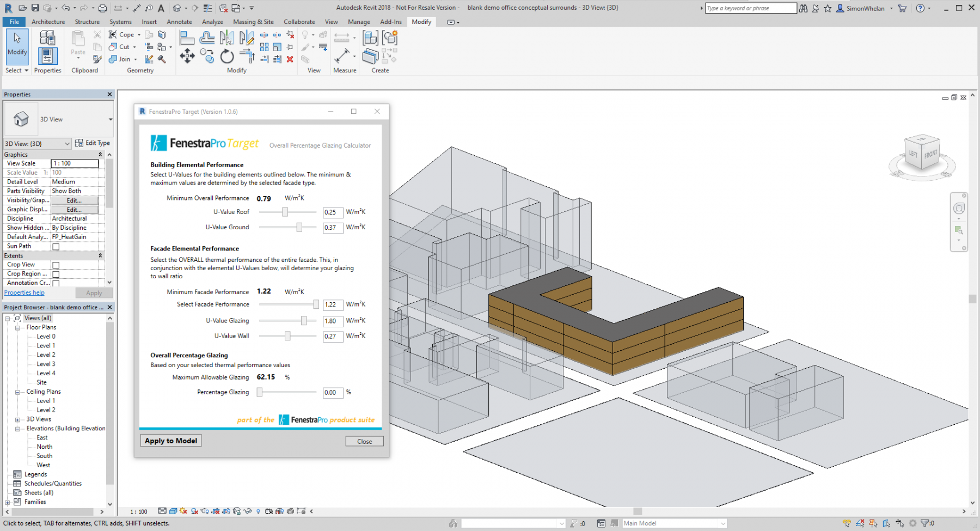
Task: Toggle the Annotation Crop checkbox
Action: point(56,283)
